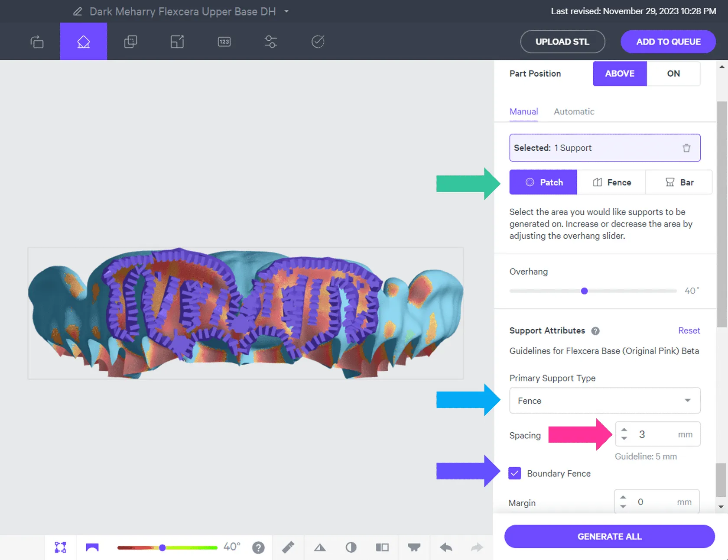
Task: Click the Support Attributes help question mark
Action: point(595,331)
